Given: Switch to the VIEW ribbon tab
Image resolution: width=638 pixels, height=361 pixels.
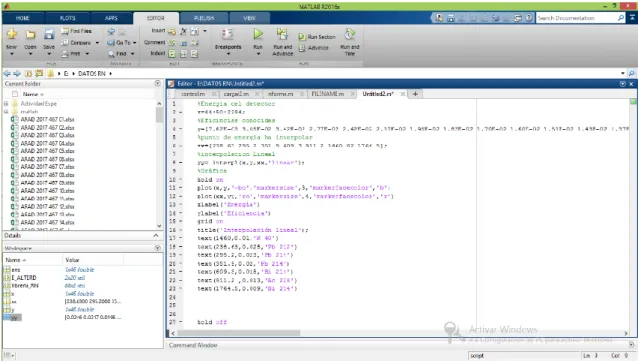Looking at the screenshot, I should tap(249, 18).
